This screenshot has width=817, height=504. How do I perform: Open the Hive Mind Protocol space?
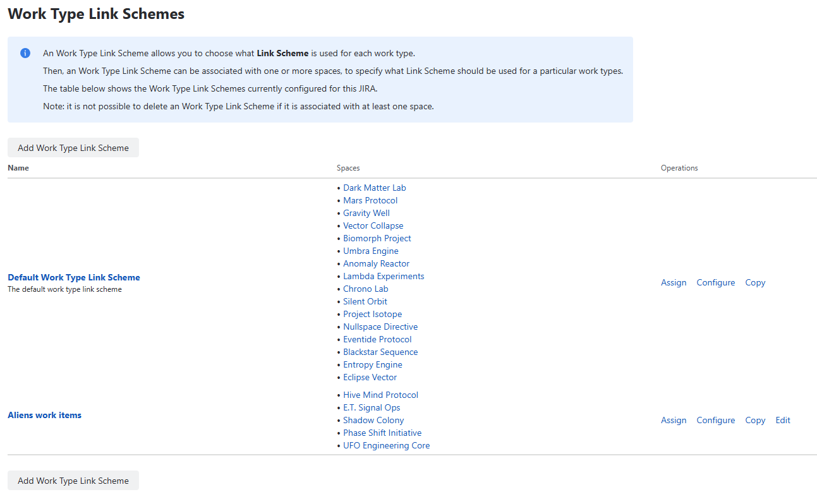click(380, 395)
